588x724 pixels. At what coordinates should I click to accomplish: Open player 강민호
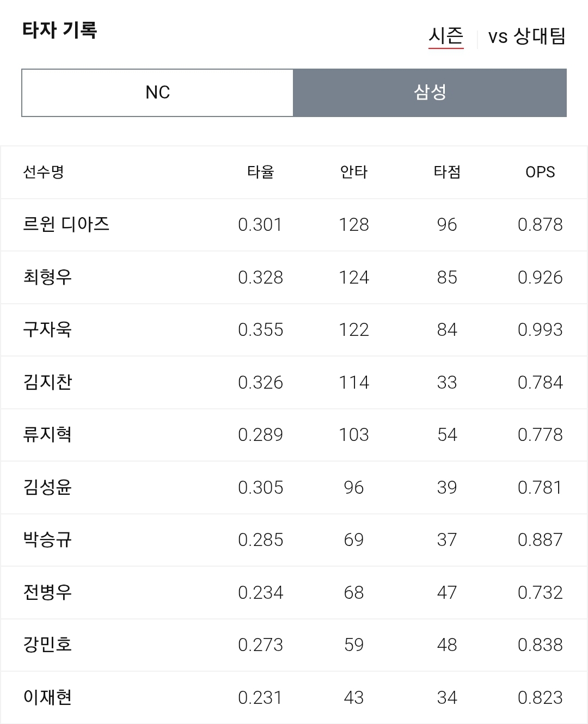click(47, 645)
